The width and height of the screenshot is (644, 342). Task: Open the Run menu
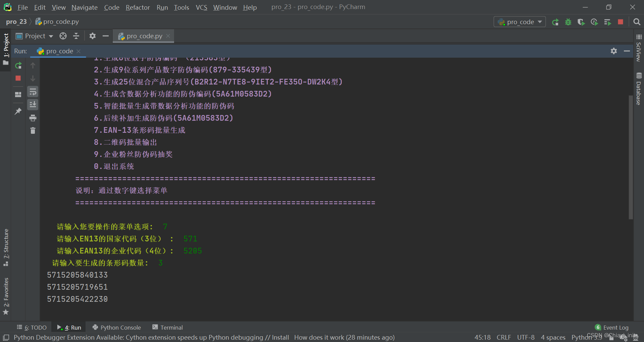tap(162, 7)
